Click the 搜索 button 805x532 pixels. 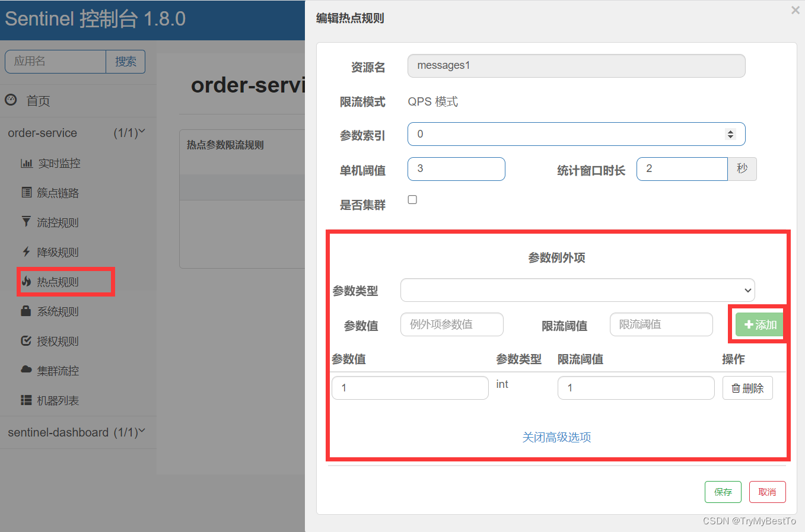coord(125,62)
